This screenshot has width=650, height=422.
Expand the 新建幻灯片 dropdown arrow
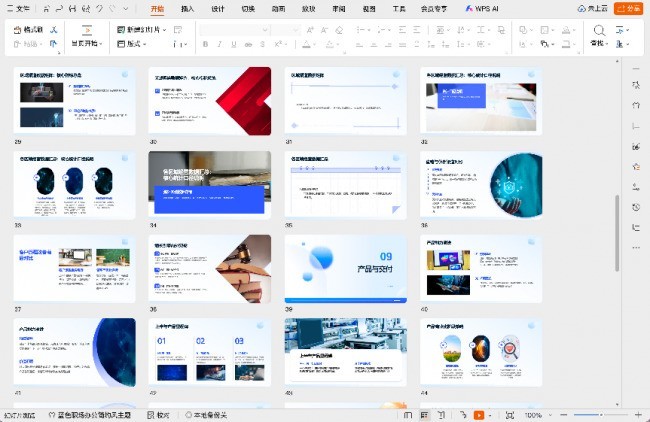click(x=165, y=30)
